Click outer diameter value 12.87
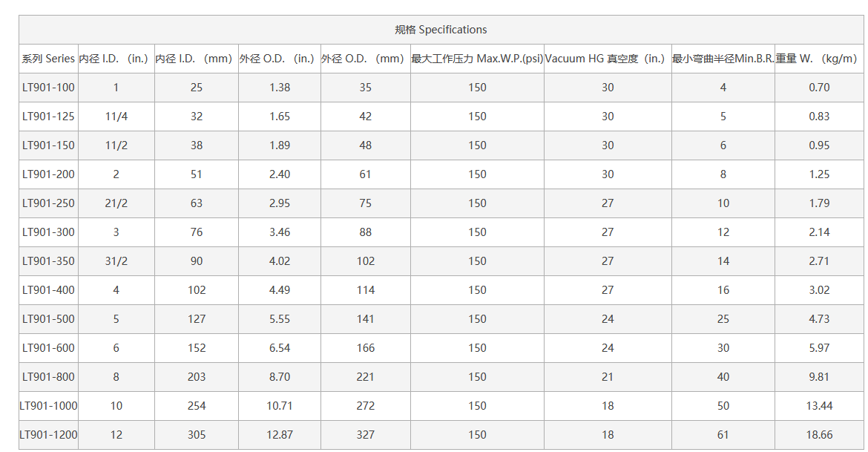Screen dimensions: 868x452 (280, 435)
